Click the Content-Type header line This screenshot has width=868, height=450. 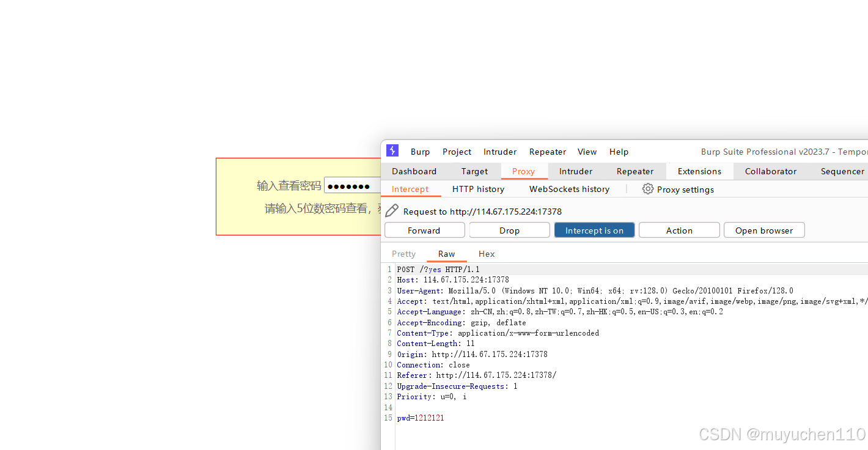point(498,333)
